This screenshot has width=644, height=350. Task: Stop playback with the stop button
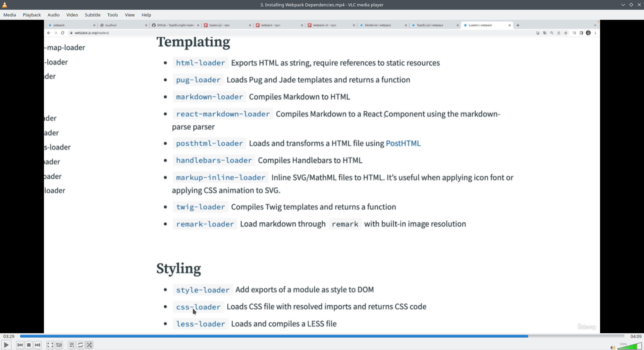[29, 345]
